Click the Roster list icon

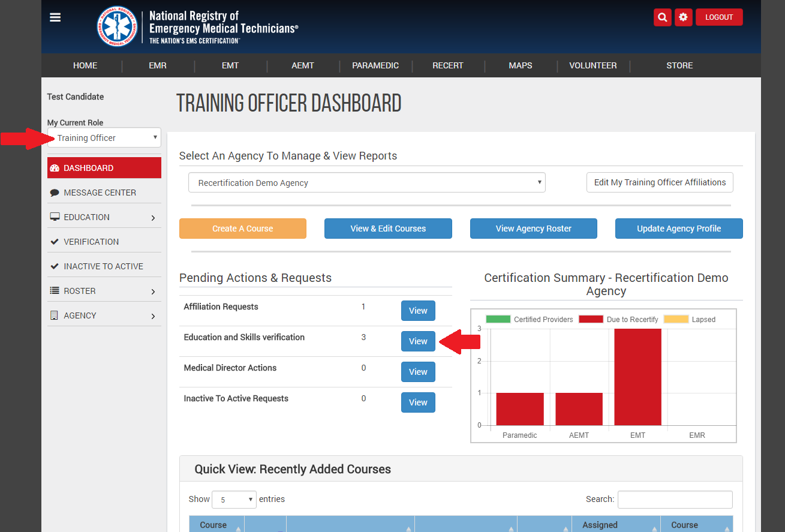55,291
